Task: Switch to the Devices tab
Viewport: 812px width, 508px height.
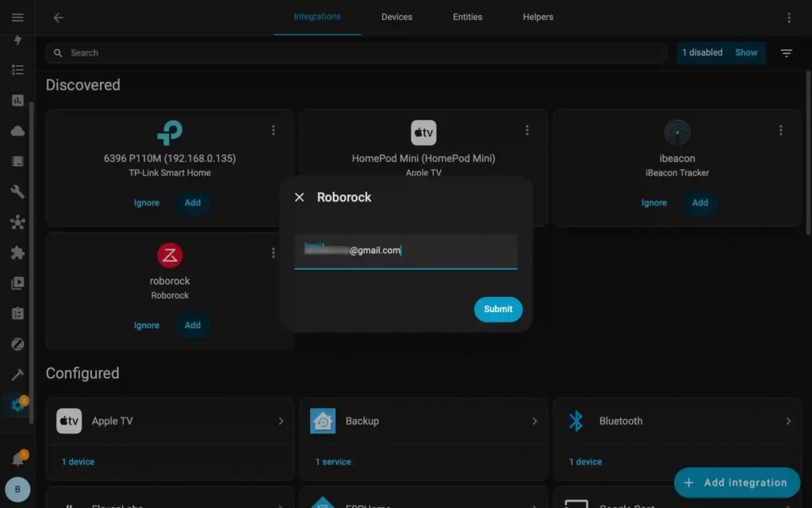Action: tap(396, 17)
